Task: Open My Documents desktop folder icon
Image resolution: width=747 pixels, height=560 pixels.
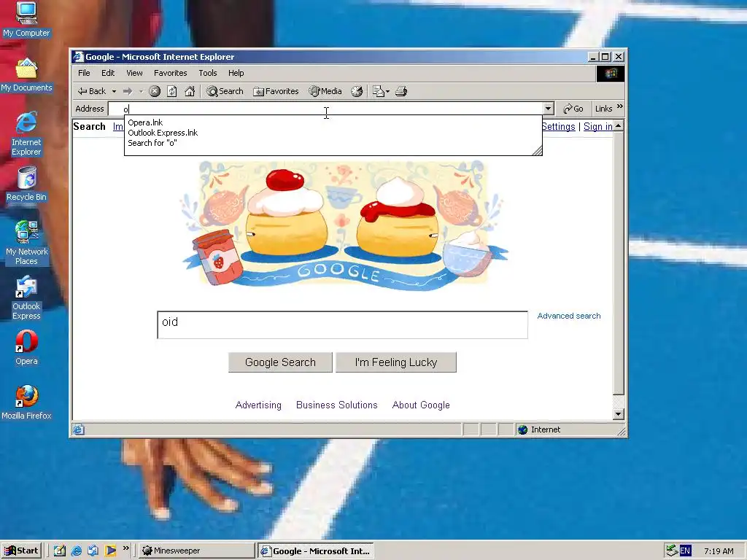Action: click(x=26, y=75)
